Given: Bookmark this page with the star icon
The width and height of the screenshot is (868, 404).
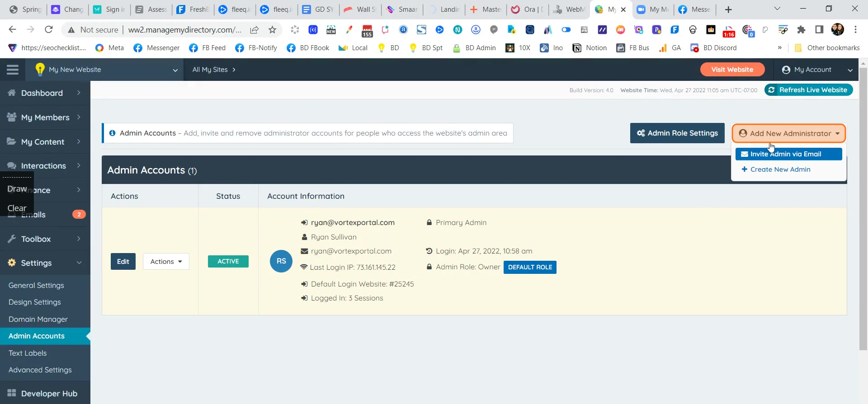Looking at the screenshot, I should click(x=272, y=30).
